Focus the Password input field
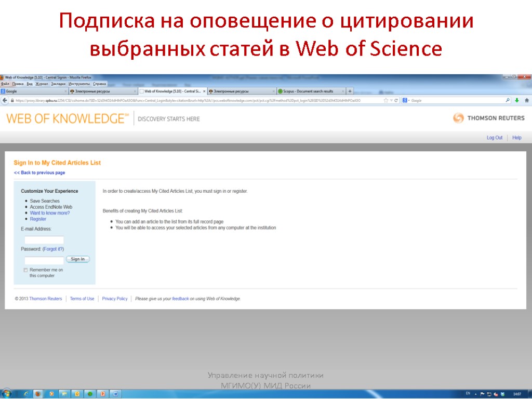532x399 pixels. 44,261
